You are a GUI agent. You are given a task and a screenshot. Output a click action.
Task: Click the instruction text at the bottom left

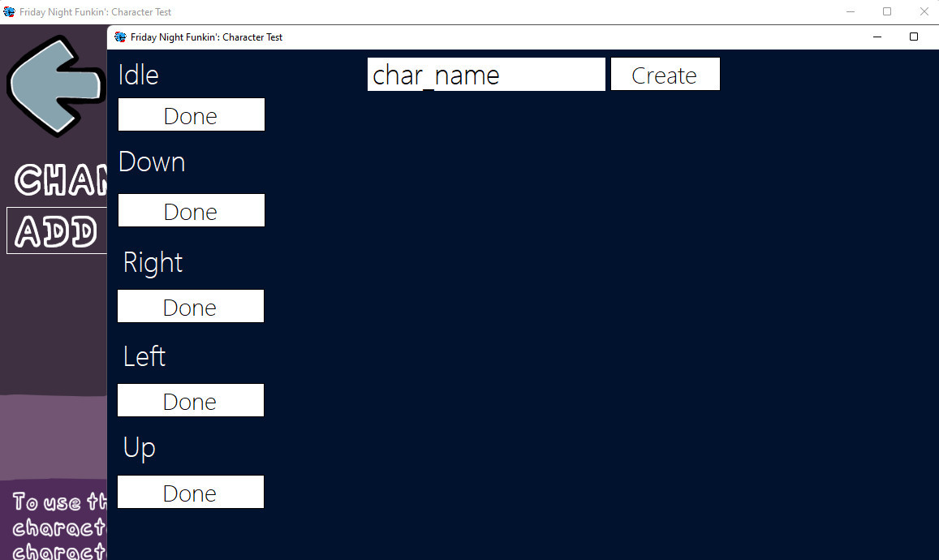click(x=53, y=526)
